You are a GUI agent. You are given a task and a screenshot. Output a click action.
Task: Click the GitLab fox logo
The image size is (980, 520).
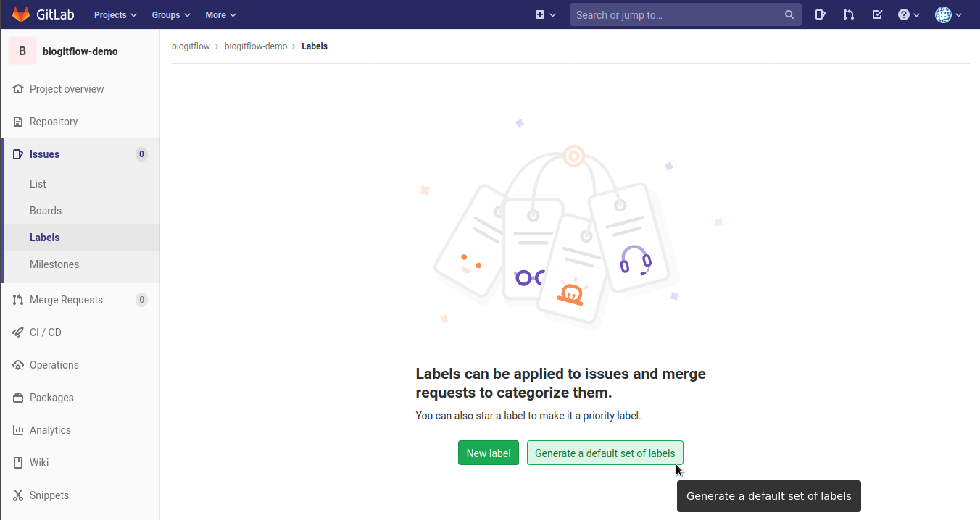pyautogui.click(x=20, y=14)
